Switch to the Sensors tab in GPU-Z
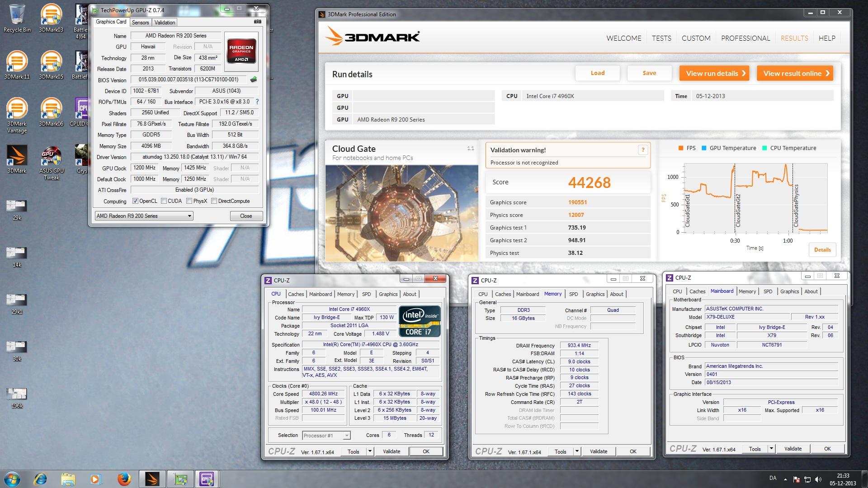Screen dimensions: 868x488 141,23
